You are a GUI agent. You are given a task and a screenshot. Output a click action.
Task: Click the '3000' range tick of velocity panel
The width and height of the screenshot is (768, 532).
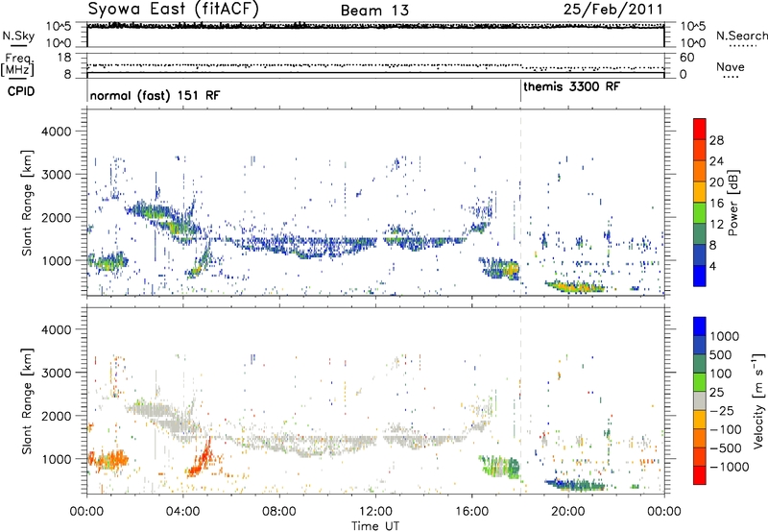(x=56, y=373)
